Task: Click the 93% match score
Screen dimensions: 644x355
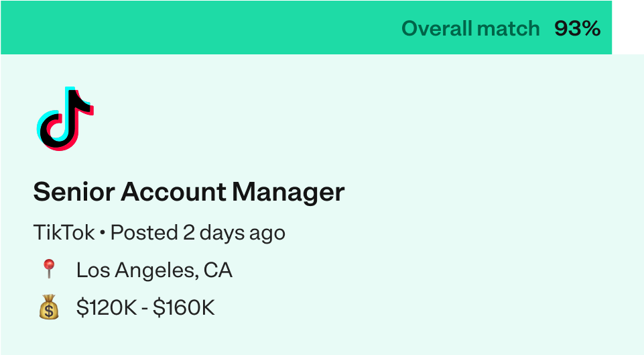Action: [578, 28]
